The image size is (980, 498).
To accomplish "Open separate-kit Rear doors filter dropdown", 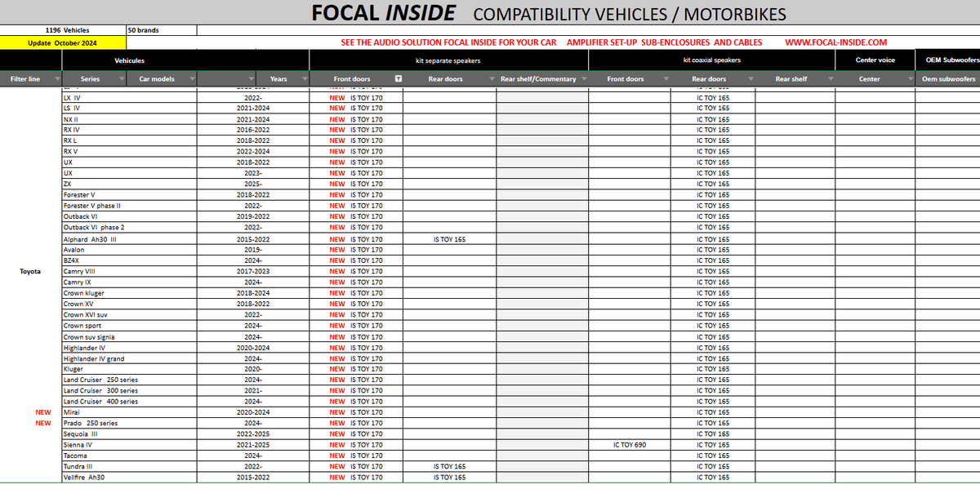I will click(492, 79).
